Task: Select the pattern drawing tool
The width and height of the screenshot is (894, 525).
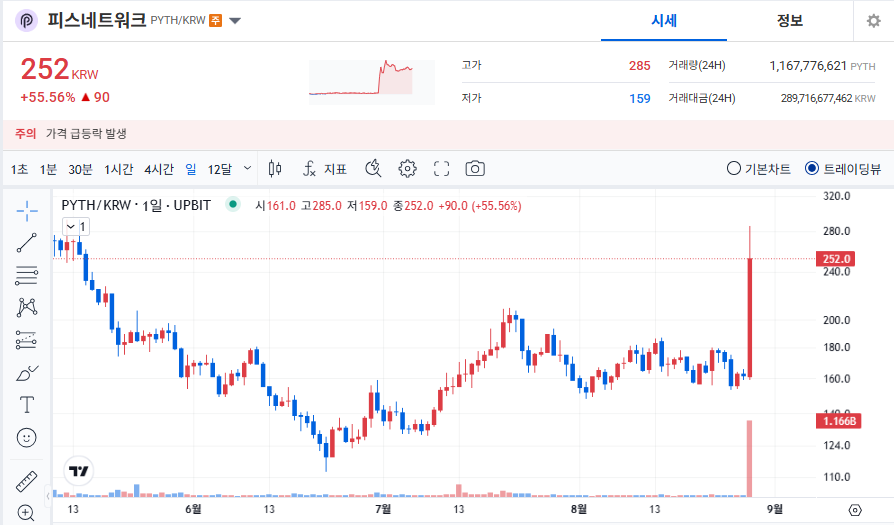Action: [x=27, y=308]
